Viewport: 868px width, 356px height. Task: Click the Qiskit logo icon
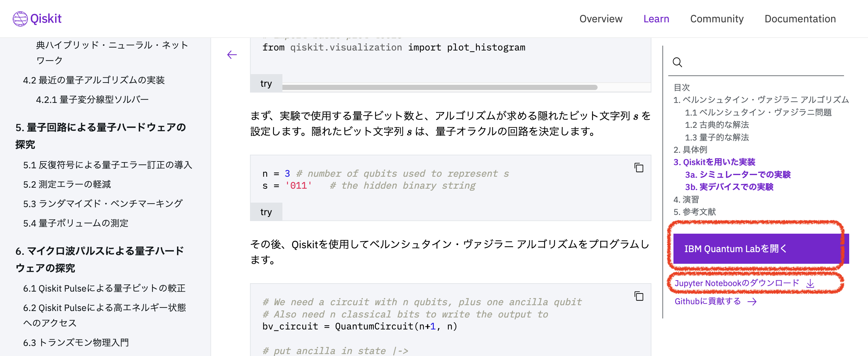tap(20, 19)
